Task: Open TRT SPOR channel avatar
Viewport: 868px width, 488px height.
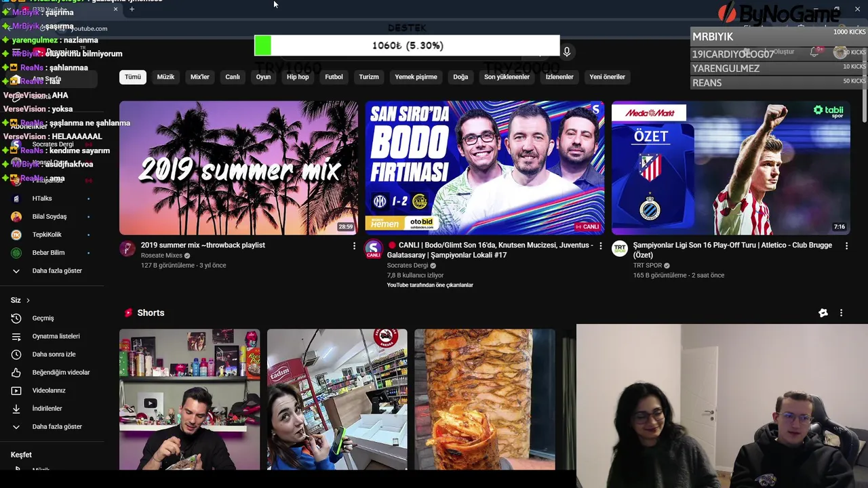Action: point(620,248)
